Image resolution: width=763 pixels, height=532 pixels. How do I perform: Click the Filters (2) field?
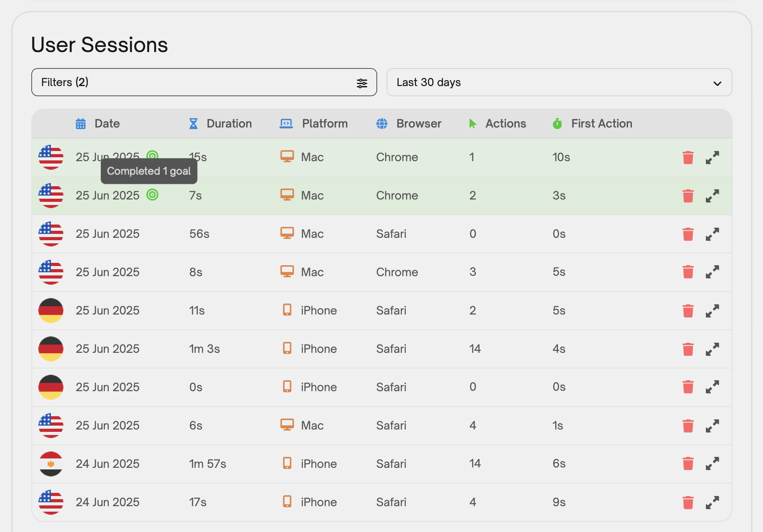[204, 82]
